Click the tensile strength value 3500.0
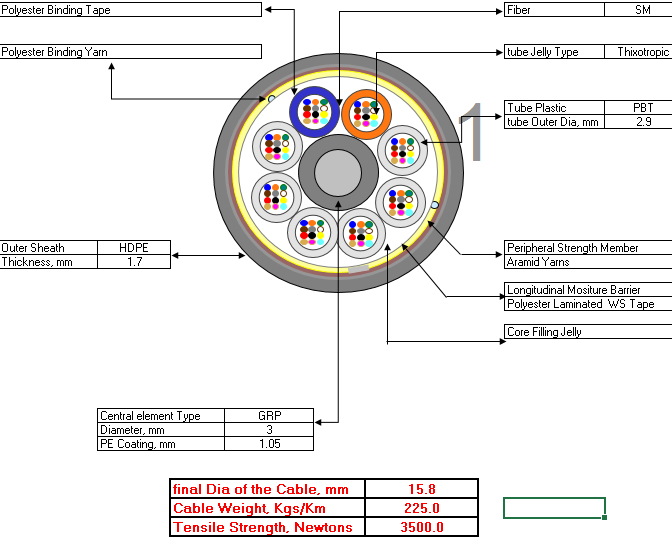Screen dimensions: 672x543 [422, 527]
